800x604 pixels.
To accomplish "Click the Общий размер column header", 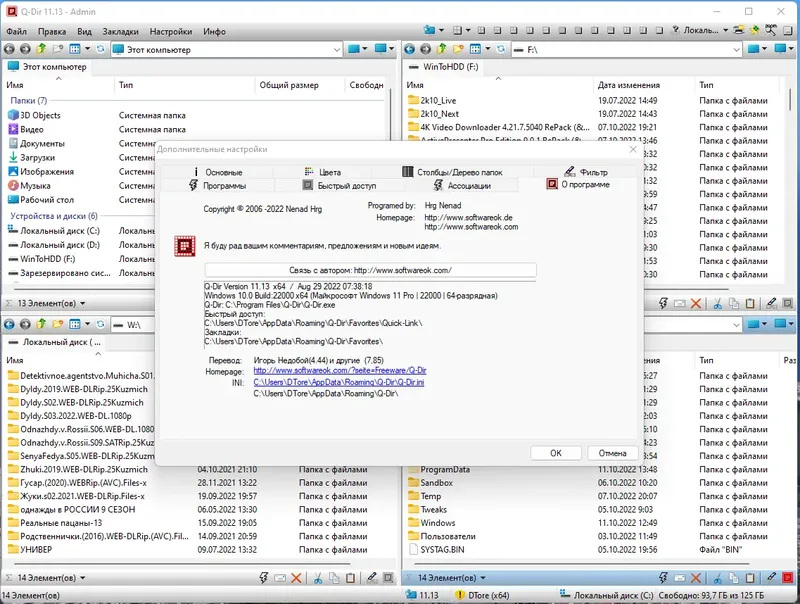I will 289,85.
